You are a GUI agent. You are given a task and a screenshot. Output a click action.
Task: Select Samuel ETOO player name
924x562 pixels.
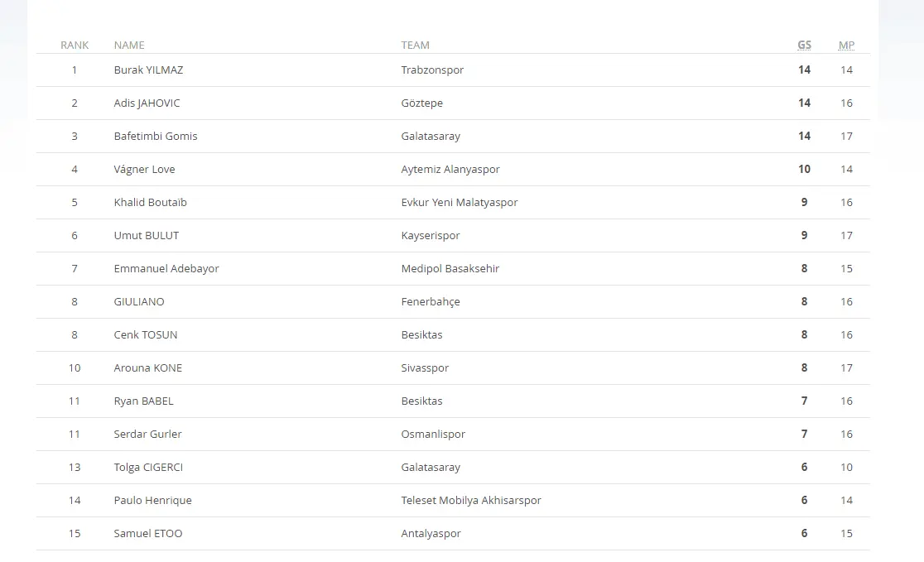tap(148, 533)
